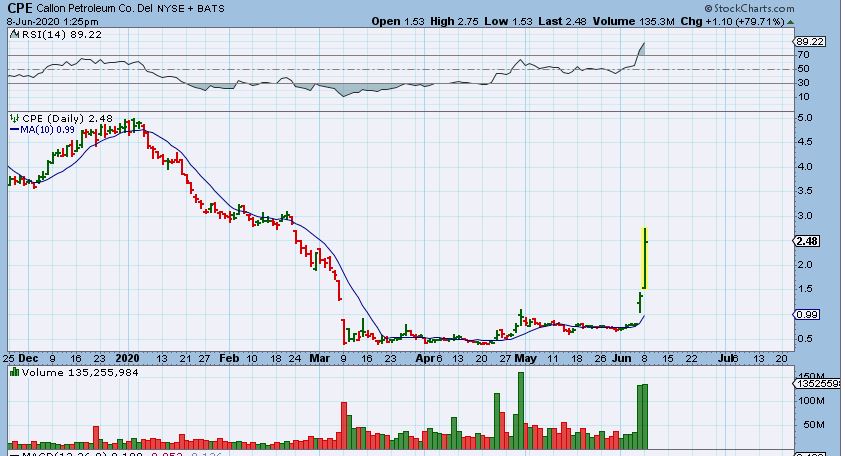845x456 pixels.
Task: Click the RSI(14) 89.22 indicator label
Action: pos(61,34)
